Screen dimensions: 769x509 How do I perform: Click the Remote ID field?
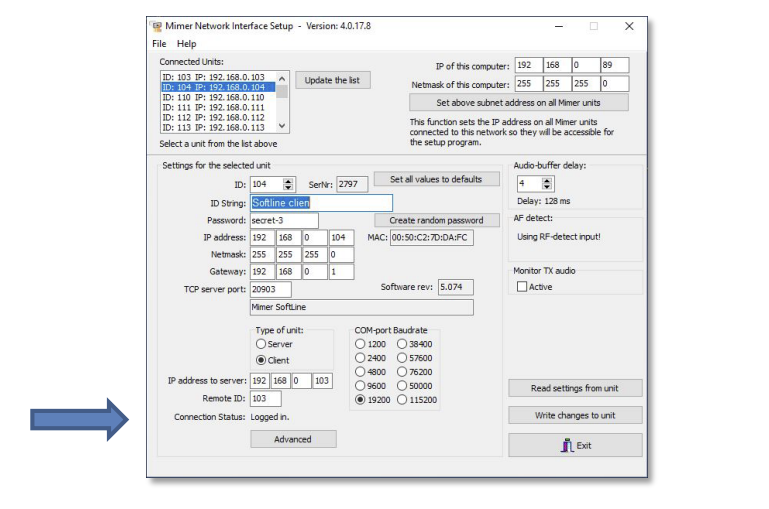[x=266, y=398]
